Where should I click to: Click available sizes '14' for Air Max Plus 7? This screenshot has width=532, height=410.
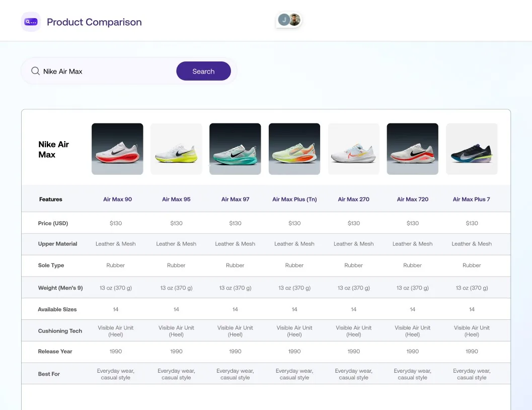point(472,309)
